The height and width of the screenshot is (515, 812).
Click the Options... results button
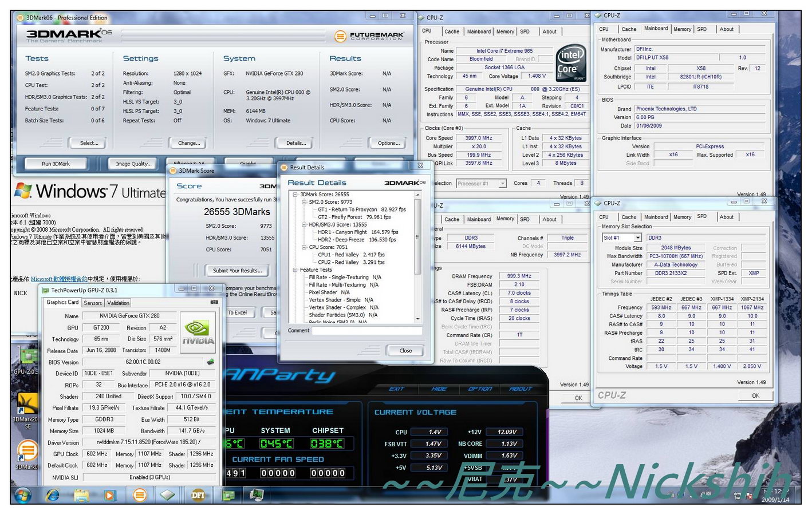[389, 143]
